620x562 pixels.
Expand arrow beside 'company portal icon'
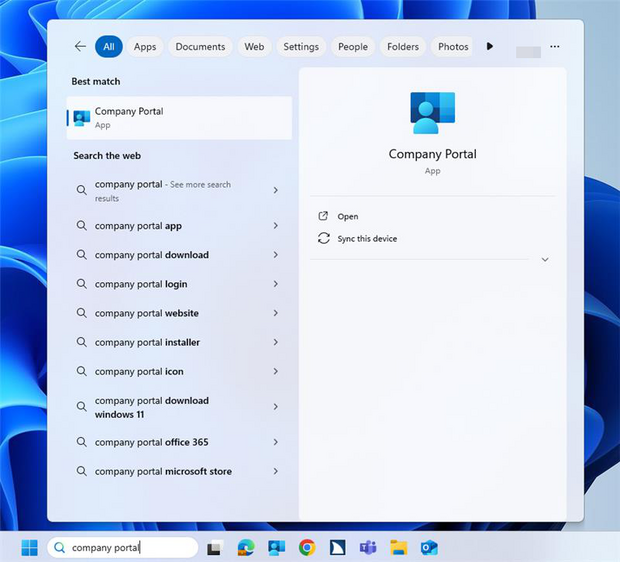pyautogui.click(x=276, y=371)
